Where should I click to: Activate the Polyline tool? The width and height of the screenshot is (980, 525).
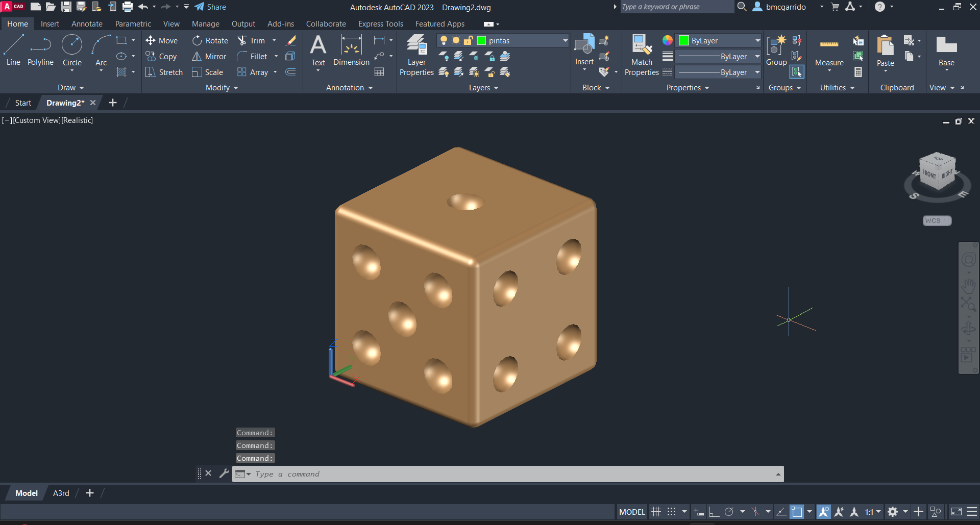(40, 50)
